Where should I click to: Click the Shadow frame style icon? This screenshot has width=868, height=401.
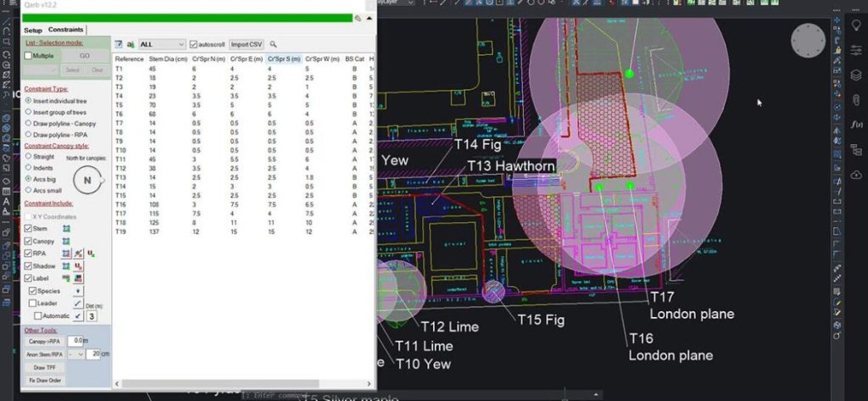[x=66, y=266]
